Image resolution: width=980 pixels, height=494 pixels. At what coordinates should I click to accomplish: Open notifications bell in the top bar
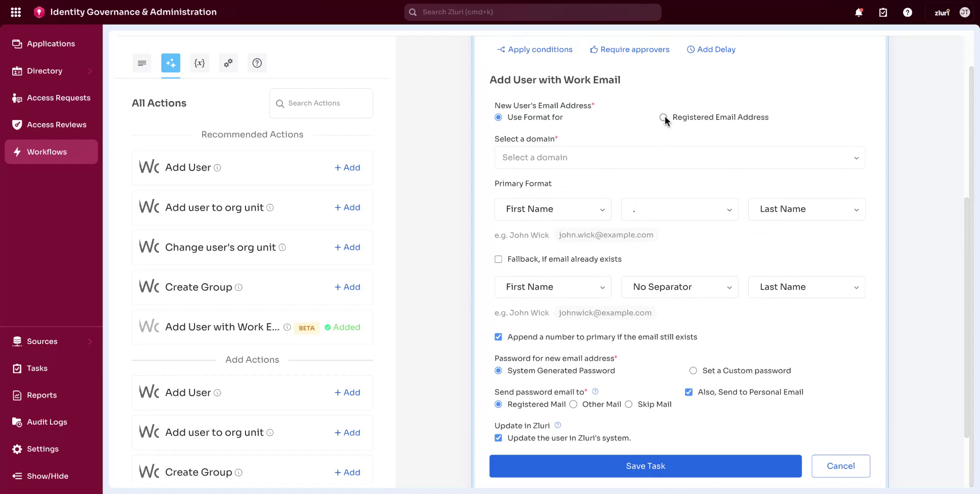click(859, 12)
